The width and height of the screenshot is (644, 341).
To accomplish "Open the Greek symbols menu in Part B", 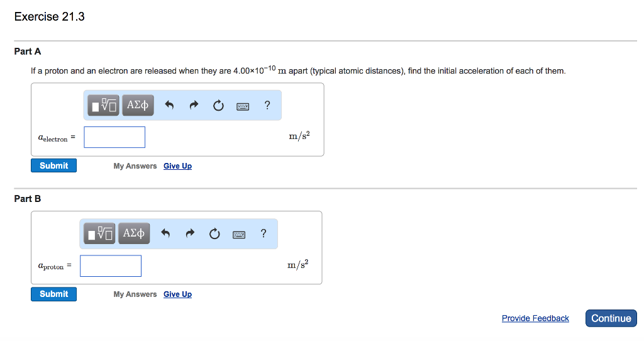I will tap(133, 234).
